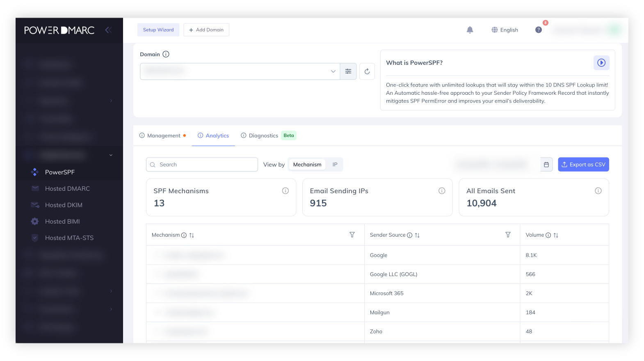This screenshot has height=361, width=644.
Task: Open Hosted BIMI in sidebar
Action: click(62, 222)
